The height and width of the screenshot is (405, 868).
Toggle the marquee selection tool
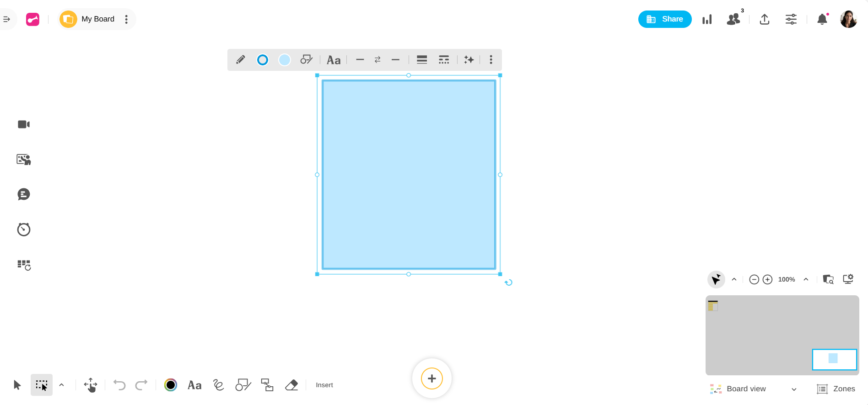pyautogui.click(x=42, y=385)
